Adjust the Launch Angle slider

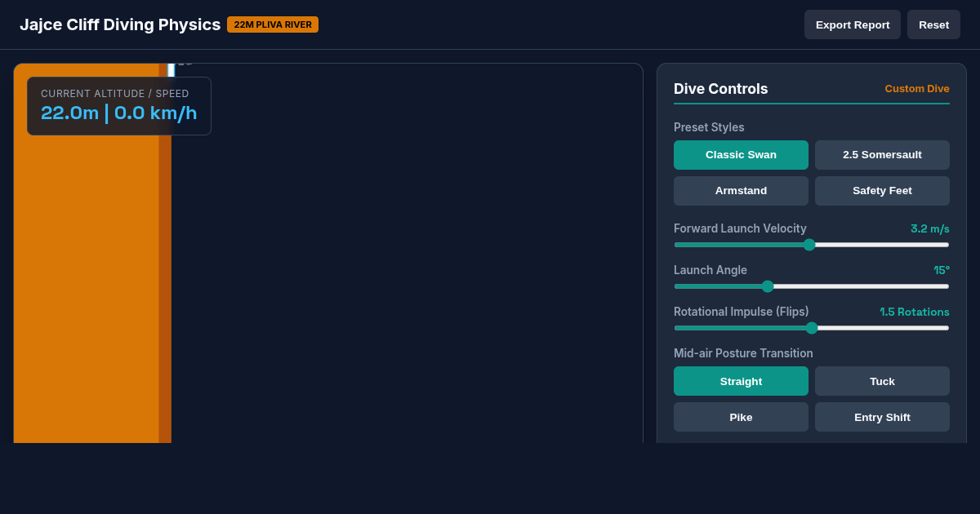tap(812, 286)
